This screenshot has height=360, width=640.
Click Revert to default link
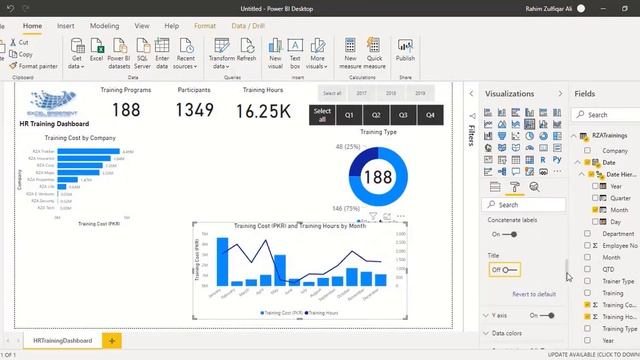tap(534, 294)
